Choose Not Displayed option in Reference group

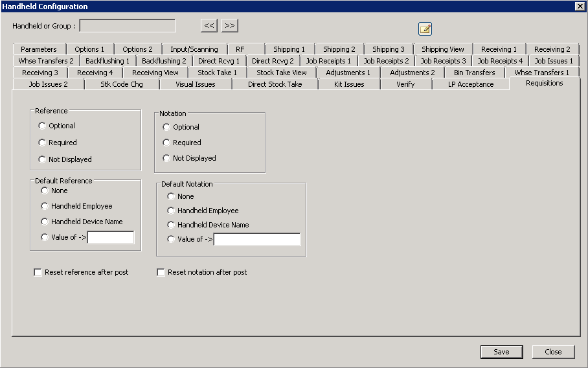click(43, 159)
